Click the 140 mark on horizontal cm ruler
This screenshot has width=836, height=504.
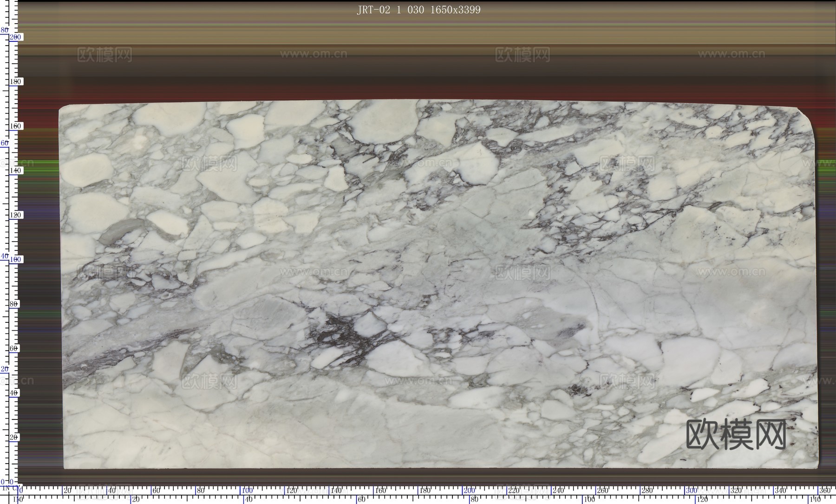tap(336, 491)
